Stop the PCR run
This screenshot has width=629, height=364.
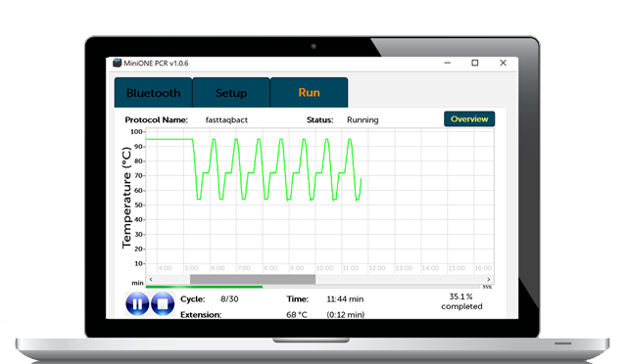pyautogui.click(x=163, y=304)
